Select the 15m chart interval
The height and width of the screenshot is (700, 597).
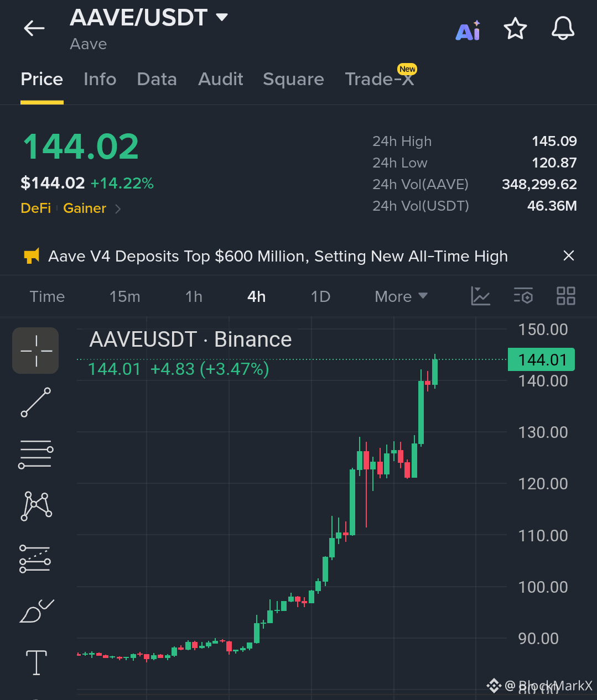[125, 296]
